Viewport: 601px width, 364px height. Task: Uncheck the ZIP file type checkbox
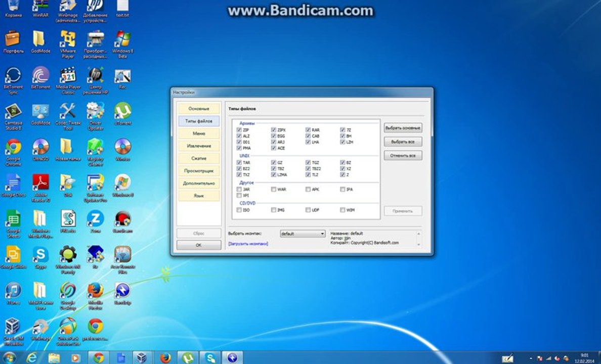(x=239, y=130)
